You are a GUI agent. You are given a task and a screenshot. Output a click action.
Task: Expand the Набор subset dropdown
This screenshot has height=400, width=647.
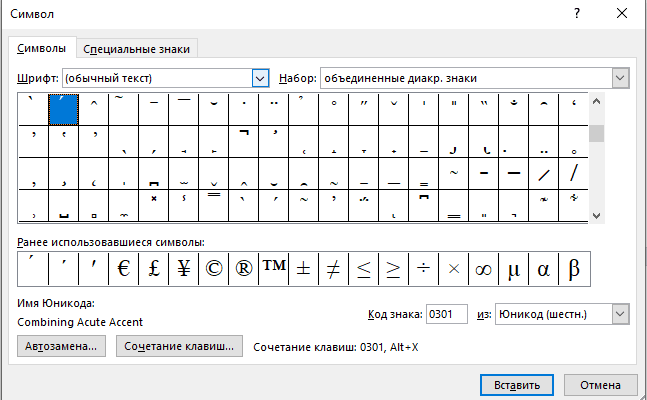click(x=621, y=78)
